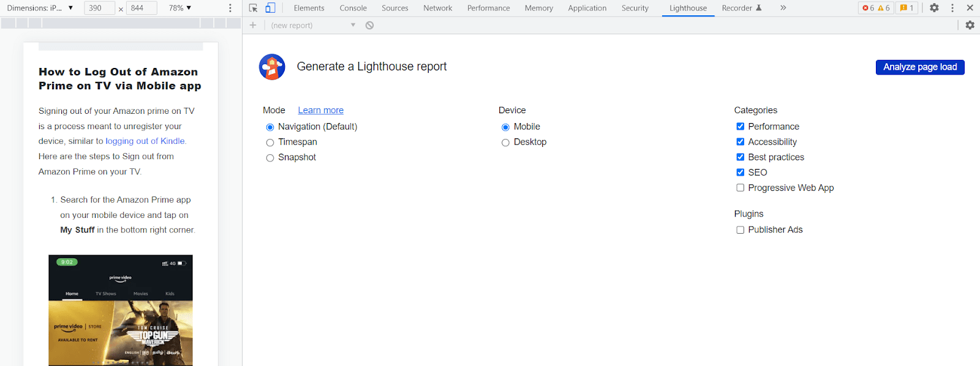Click the errors and warnings counter

tap(876, 8)
